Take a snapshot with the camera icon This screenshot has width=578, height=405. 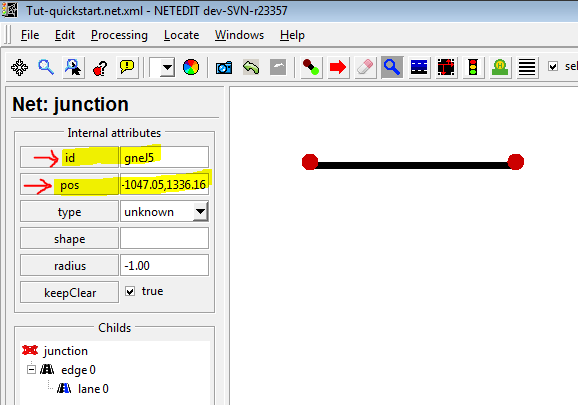point(224,68)
